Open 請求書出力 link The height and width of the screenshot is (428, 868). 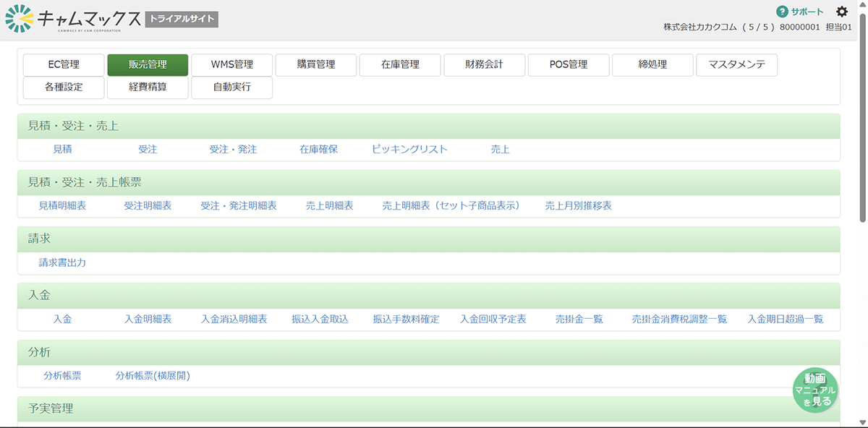(62, 262)
